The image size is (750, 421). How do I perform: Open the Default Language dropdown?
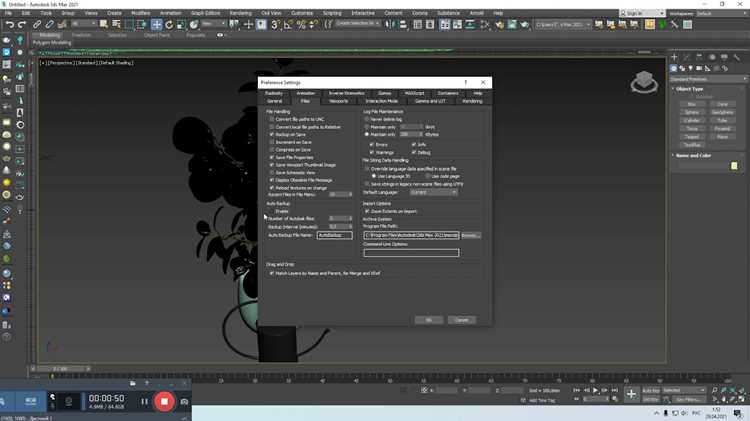pos(433,192)
